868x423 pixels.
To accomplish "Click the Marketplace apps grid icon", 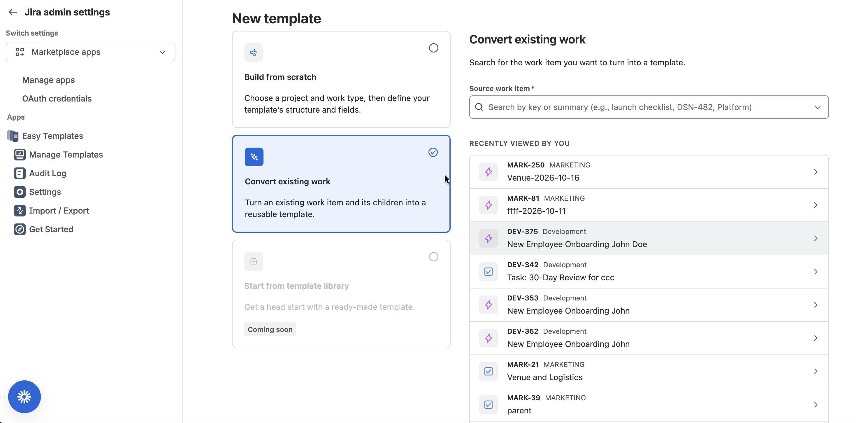I will tap(20, 52).
